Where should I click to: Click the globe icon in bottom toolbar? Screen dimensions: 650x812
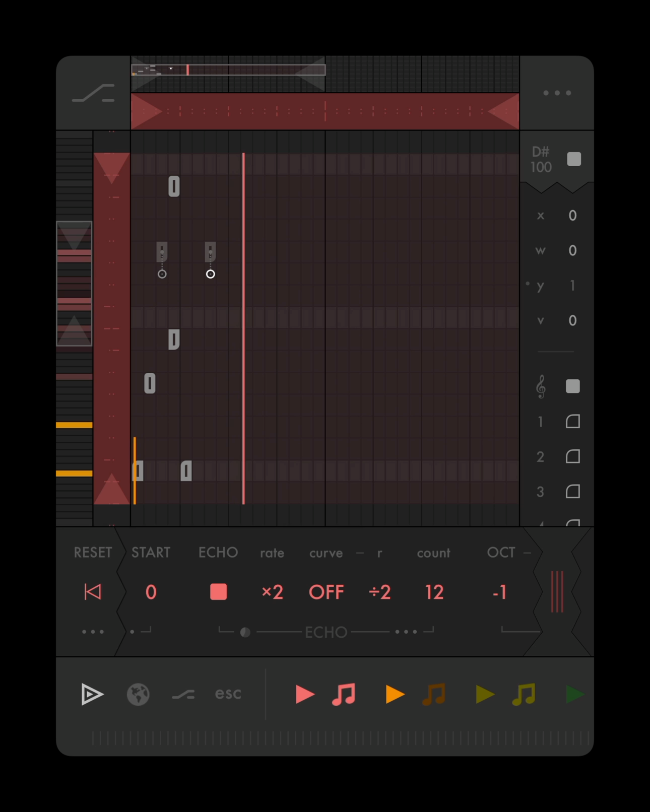coord(138,694)
